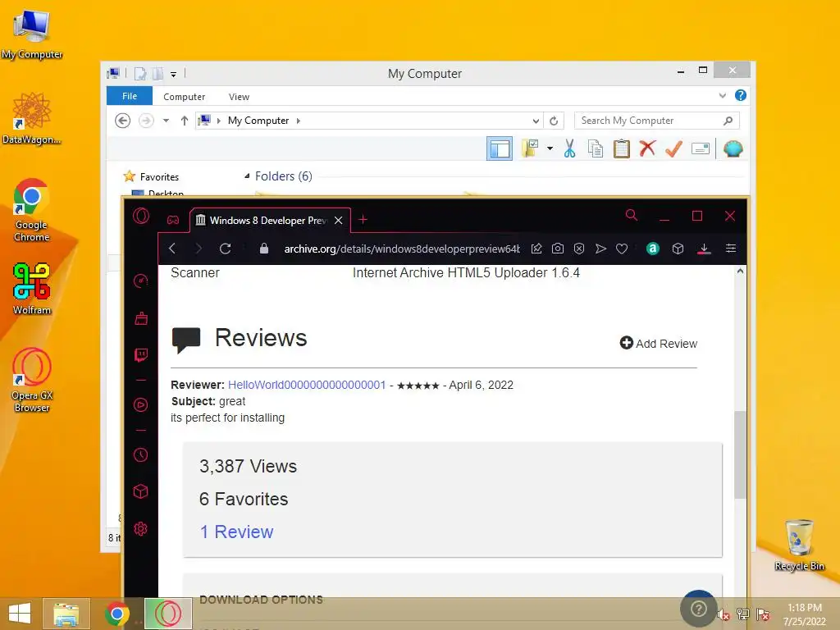Click the Up arrow in My Computer
Image resolution: width=840 pixels, height=630 pixels.
point(185,121)
